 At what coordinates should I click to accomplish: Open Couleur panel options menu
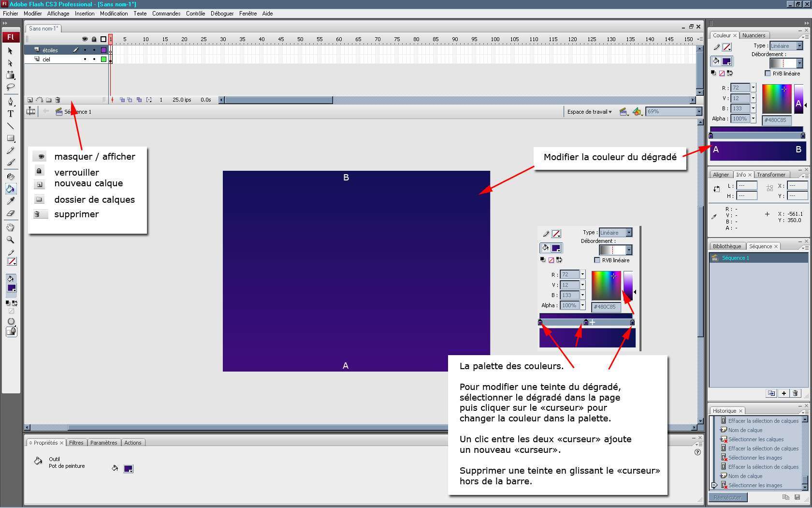coord(804,36)
